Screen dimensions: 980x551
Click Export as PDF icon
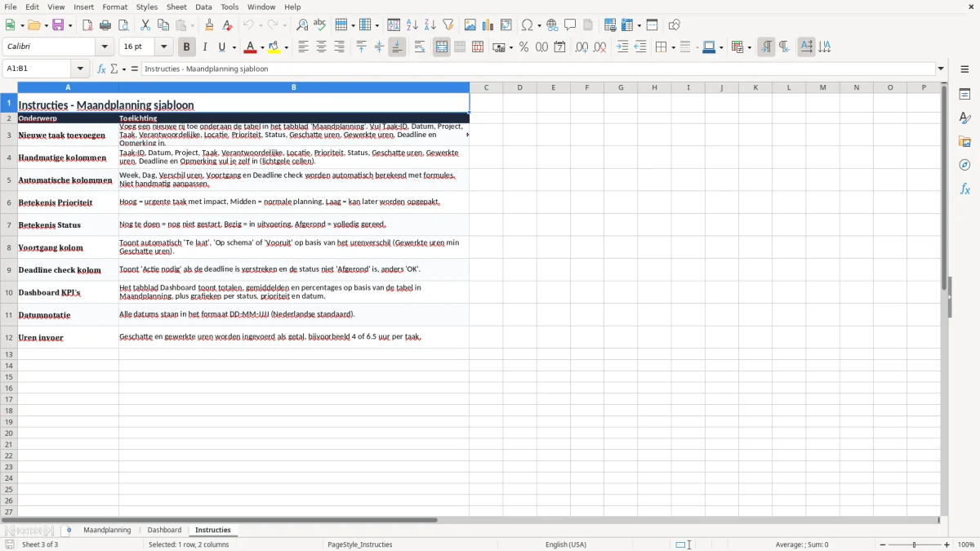point(87,25)
